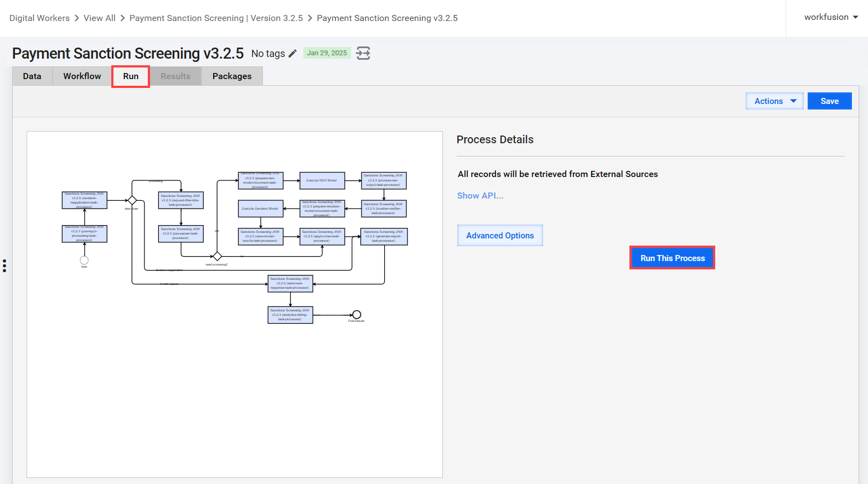Select the prepare-ner-model-document-task-processor node
868x484 pixels.
[261, 180]
